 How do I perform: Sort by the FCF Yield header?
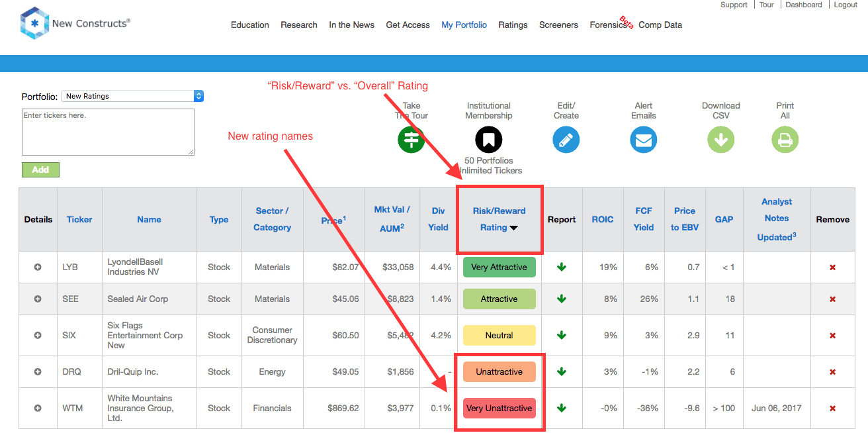pos(644,219)
